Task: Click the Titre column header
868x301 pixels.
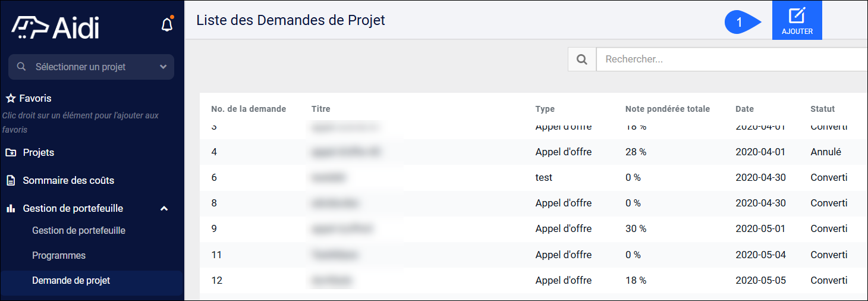Action: 320,109
